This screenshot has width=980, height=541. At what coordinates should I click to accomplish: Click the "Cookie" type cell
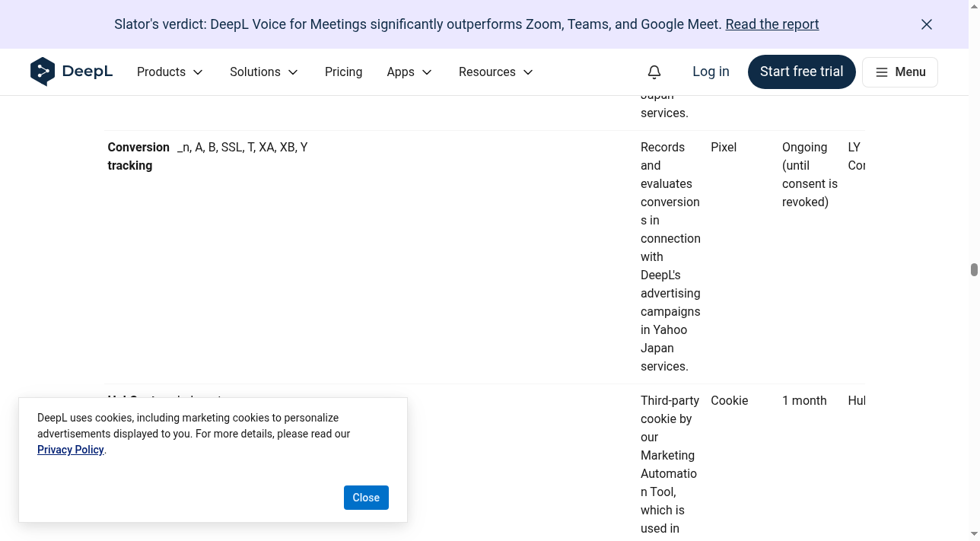(x=729, y=400)
